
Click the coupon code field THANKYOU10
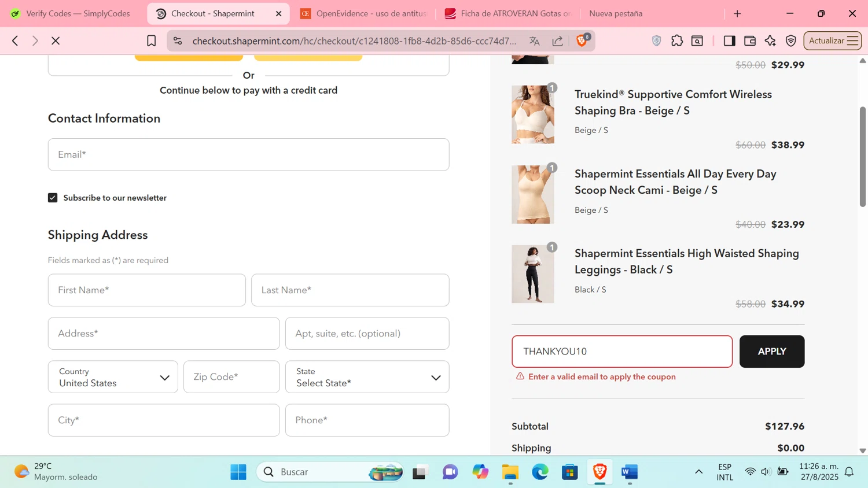click(x=622, y=352)
